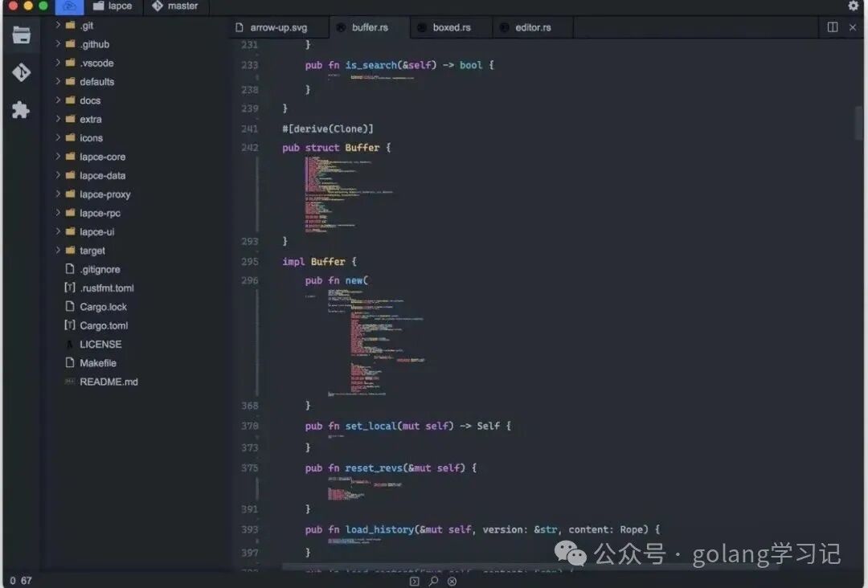Click the Makefile document icon
The image size is (868, 588).
tap(70, 363)
